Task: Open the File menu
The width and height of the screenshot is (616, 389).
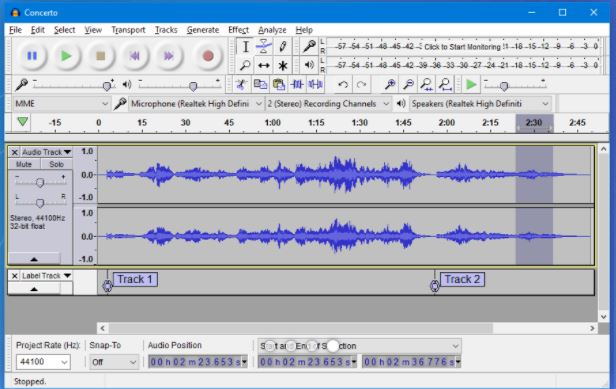Action: click(x=15, y=30)
